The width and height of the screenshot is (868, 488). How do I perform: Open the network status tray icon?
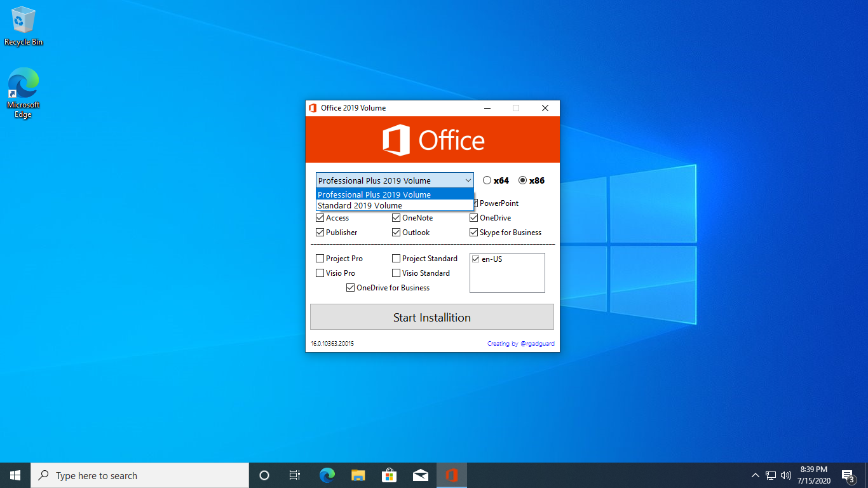[771, 475]
